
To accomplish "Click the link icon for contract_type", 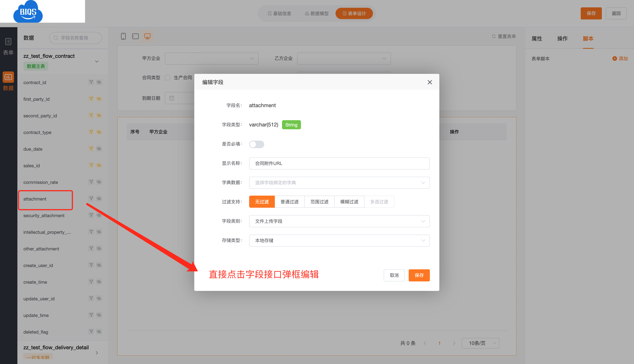I will 99,132.
